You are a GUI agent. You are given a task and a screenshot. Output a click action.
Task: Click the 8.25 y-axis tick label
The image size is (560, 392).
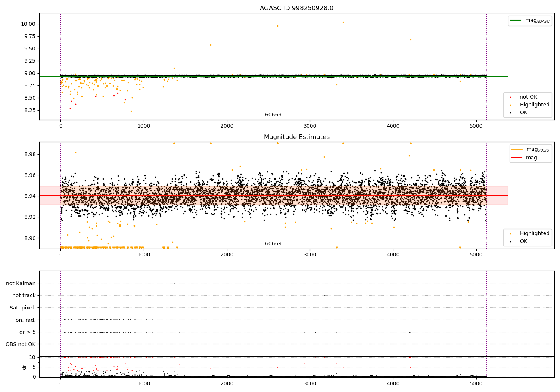(29, 110)
